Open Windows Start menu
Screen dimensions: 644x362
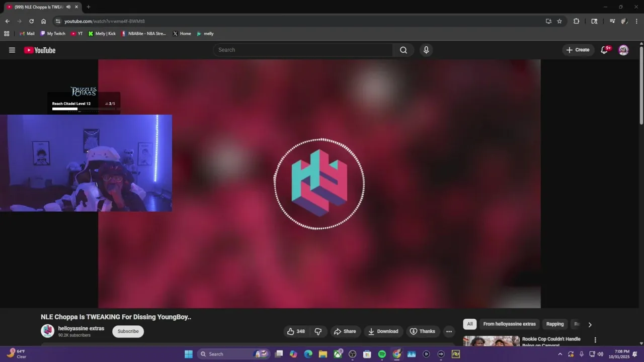pos(189,354)
